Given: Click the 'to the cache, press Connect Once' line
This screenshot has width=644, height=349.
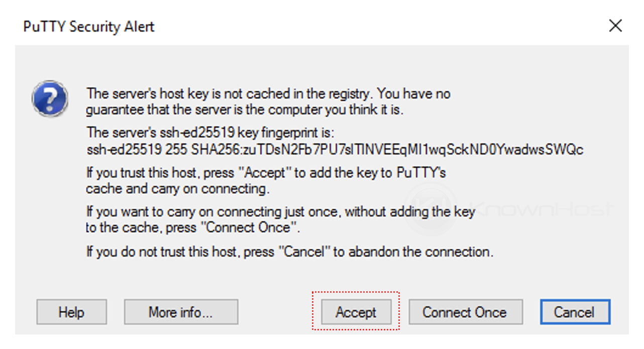Looking at the screenshot, I should tap(193, 227).
